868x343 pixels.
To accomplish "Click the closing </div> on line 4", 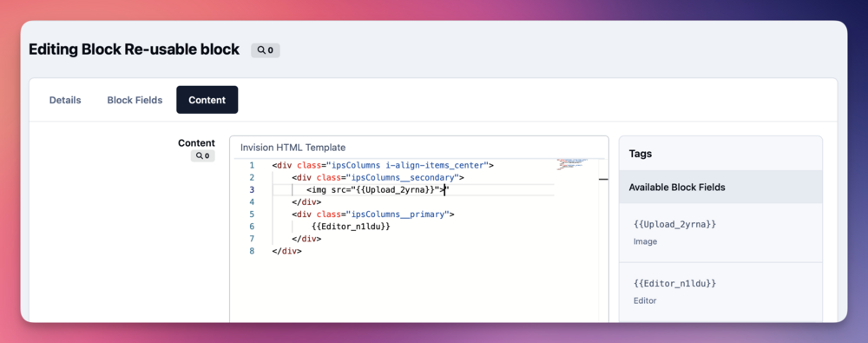I will pyautogui.click(x=306, y=201).
